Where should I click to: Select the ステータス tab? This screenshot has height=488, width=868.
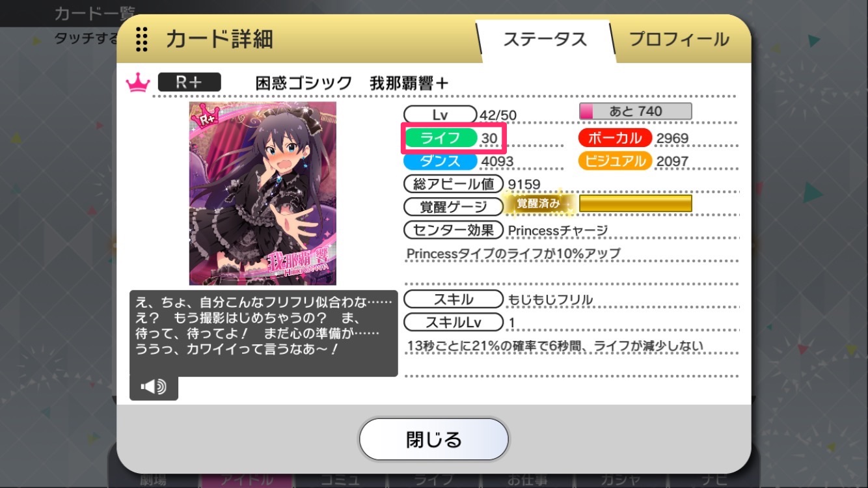click(x=545, y=38)
